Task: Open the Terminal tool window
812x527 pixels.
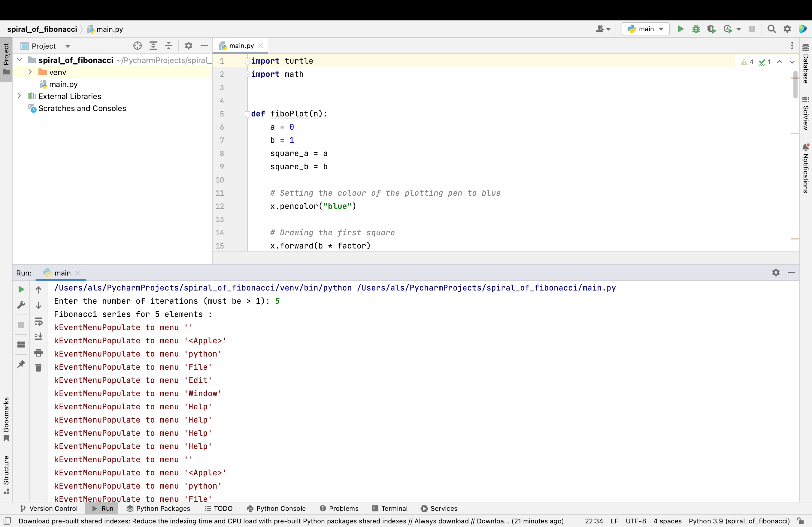Action: 389,508
